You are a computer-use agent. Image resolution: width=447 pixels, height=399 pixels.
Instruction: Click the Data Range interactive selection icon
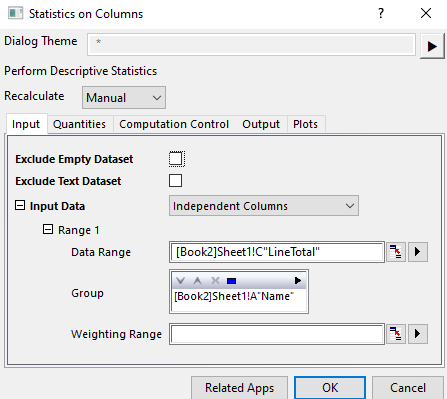pyautogui.click(x=396, y=252)
